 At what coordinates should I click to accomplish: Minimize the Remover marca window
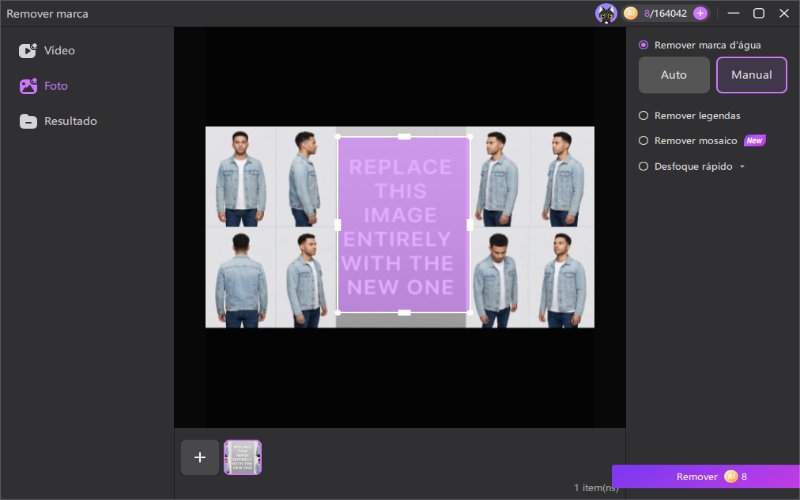coord(734,13)
